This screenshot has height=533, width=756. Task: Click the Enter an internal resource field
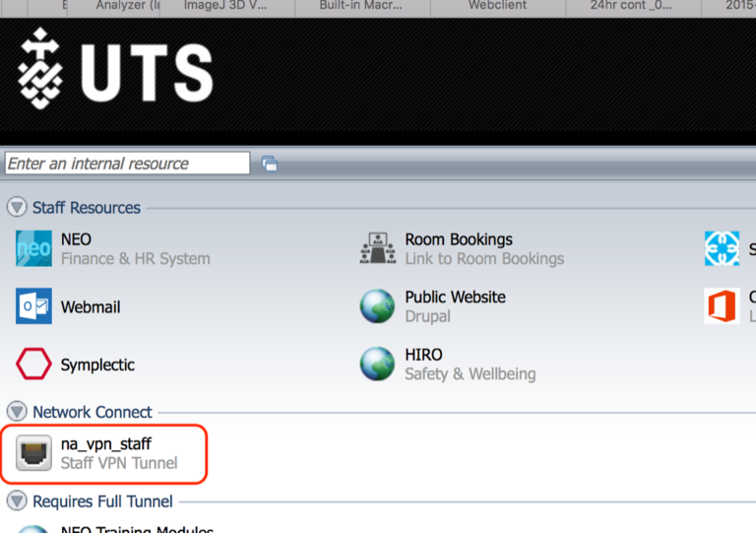point(128,164)
